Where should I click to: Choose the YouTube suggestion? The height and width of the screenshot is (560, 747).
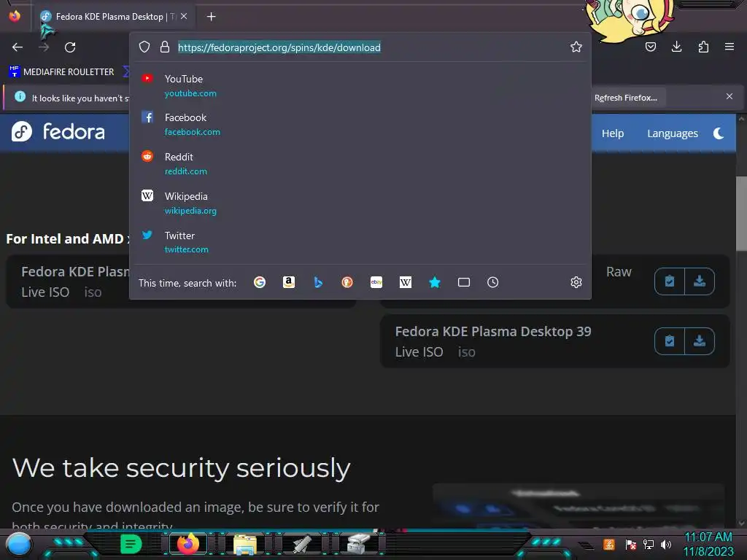(x=360, y=85)
